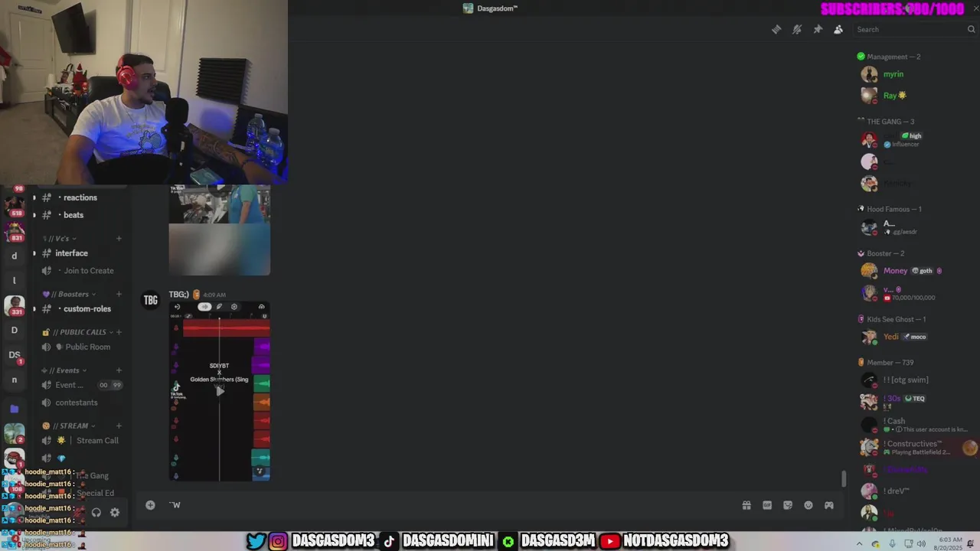The width and height of the screenshot is (980, 551).
Task: Open the emoji picker
Action: pyautogui.click(x=808, y=505)
